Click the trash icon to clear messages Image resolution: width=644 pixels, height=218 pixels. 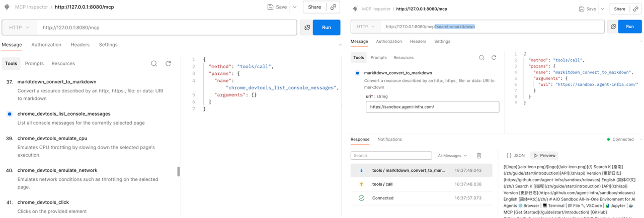[479, 156]
